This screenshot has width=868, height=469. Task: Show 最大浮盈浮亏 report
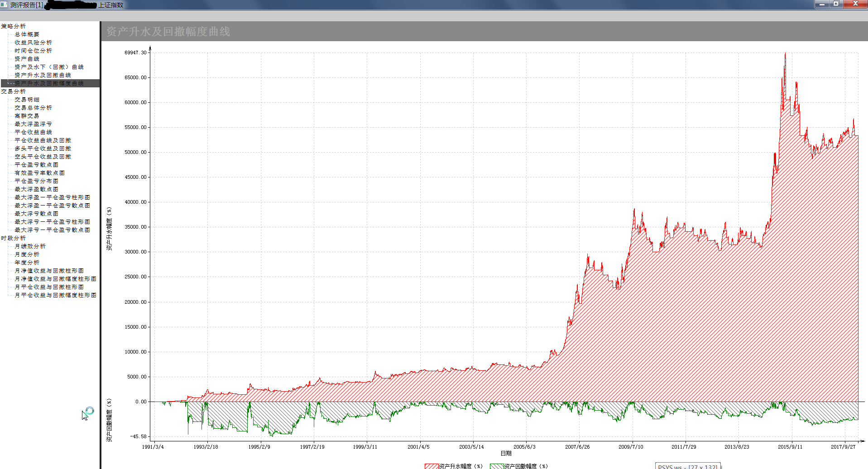33,124
